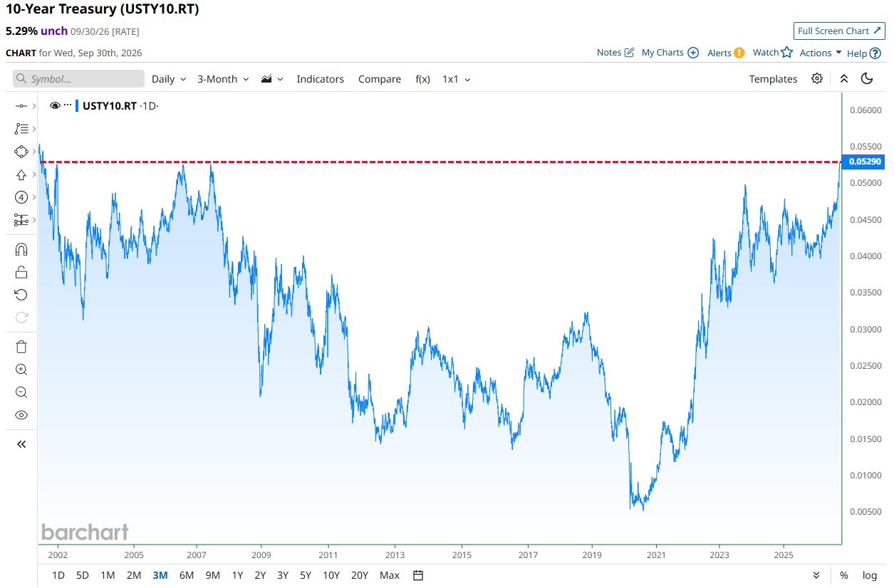Collapse the toolbar with double-chevron up

[843, 78]
